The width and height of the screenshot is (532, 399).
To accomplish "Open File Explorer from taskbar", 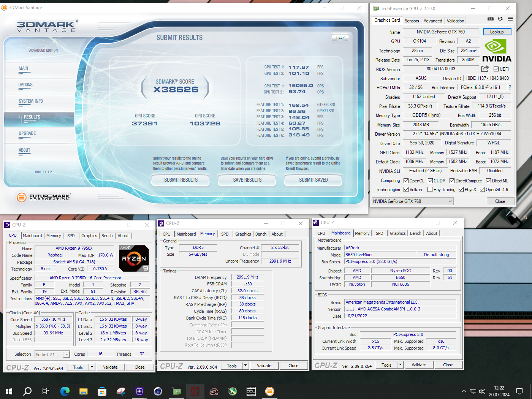I will tap(84, 391).
